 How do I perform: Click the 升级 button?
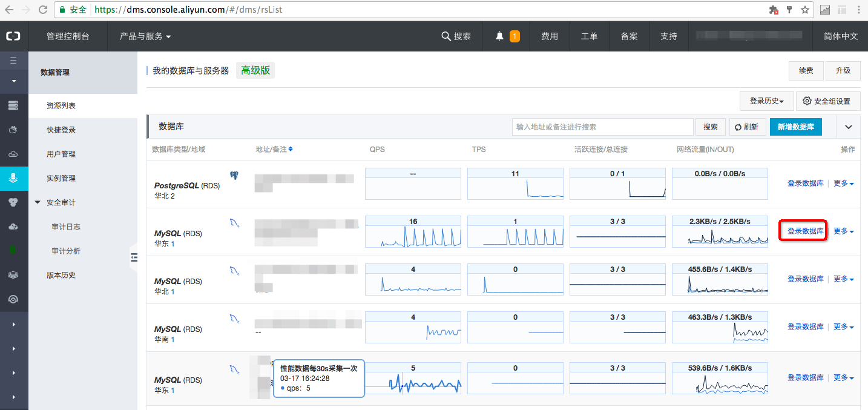tap(843, 70)
